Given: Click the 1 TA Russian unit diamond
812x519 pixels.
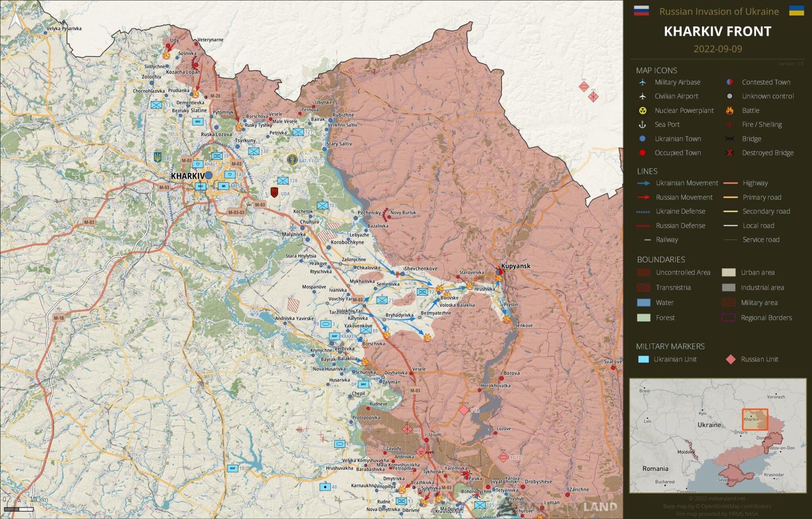Looking at the screenshot, I should (463, 410).
